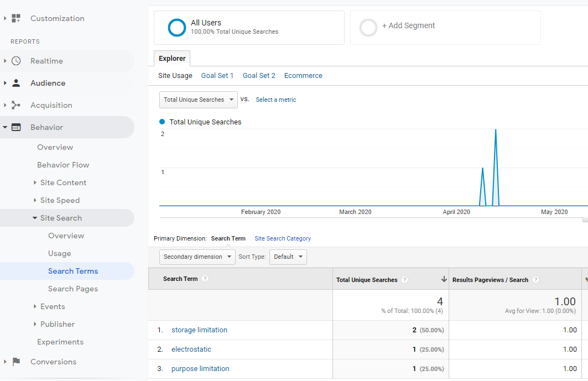Click Add Segment box
This screenshot has height=381, width=588.
tap(408, 26)
